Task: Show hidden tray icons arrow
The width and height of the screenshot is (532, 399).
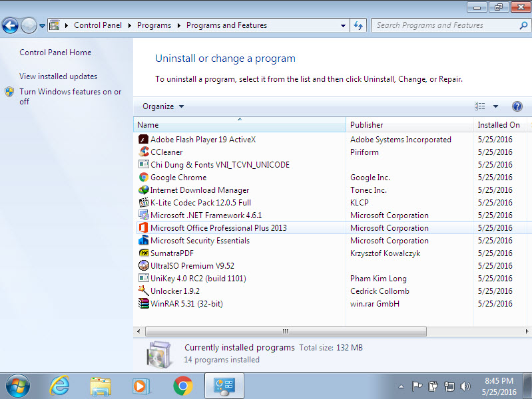Action: click(401, 386)
